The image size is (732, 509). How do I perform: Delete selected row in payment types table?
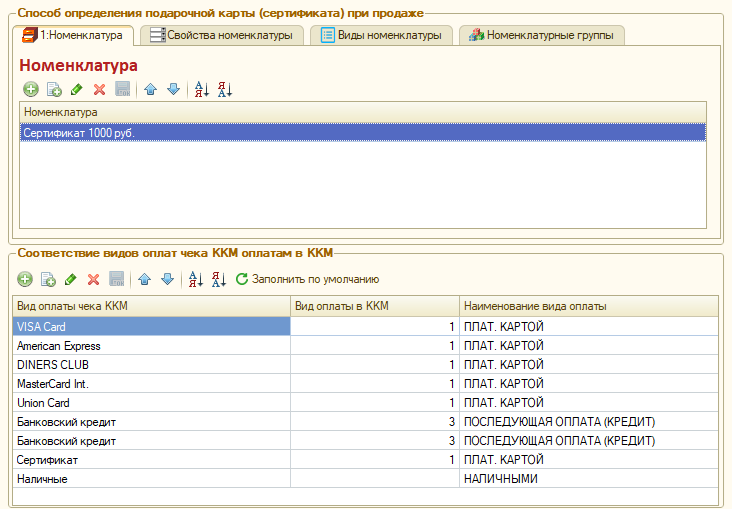pos(93,279)
